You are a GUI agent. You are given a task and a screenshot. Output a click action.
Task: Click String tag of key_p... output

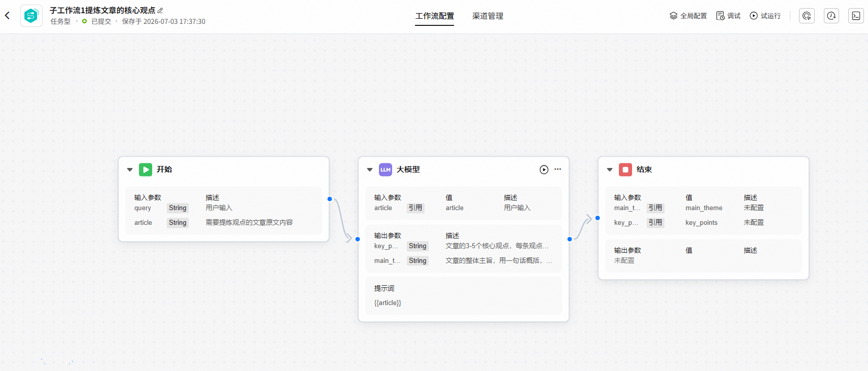tap(418, 246)
